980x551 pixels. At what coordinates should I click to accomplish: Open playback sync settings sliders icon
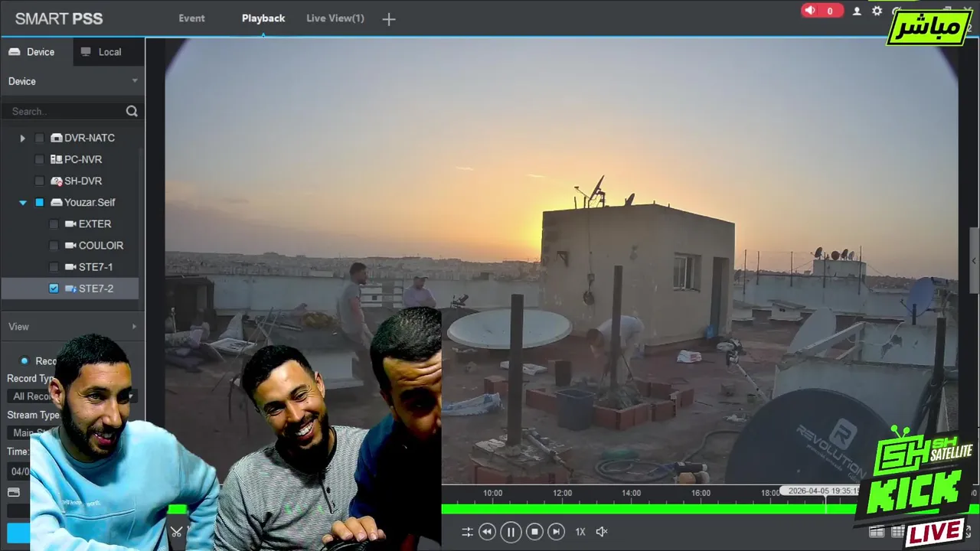point(467,531)
